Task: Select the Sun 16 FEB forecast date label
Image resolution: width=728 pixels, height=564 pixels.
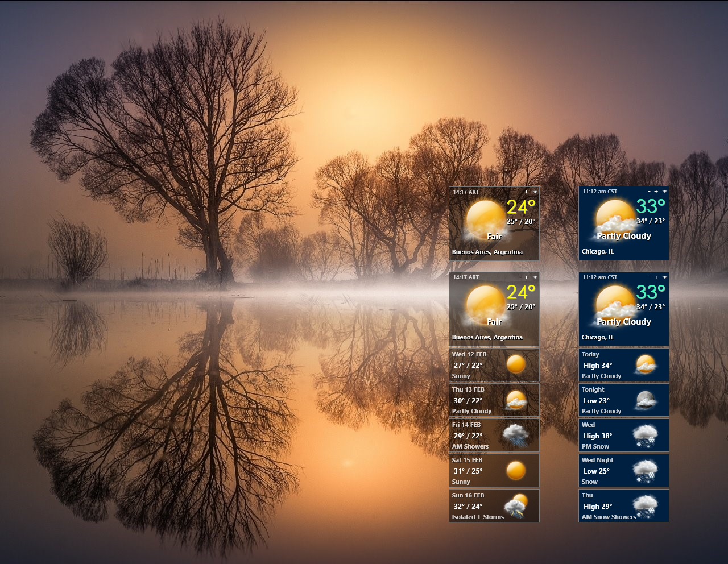Action: [x=468, y=495]
